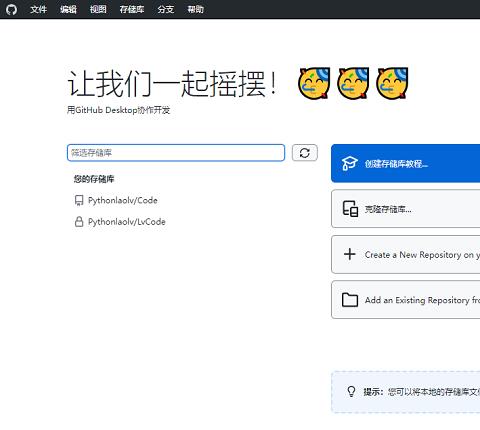Click the clone repository devices icon
The image size is (480, 430).
point(350,209)
